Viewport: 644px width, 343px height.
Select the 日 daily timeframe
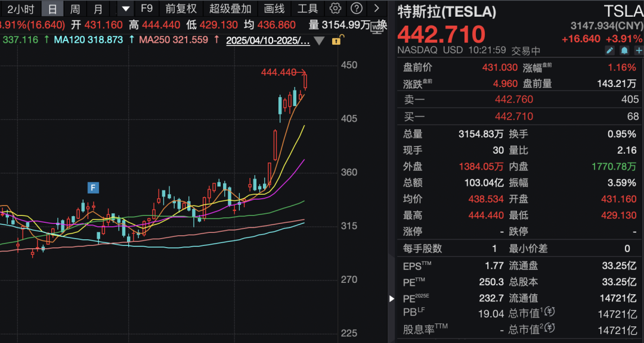click(52, 8)
